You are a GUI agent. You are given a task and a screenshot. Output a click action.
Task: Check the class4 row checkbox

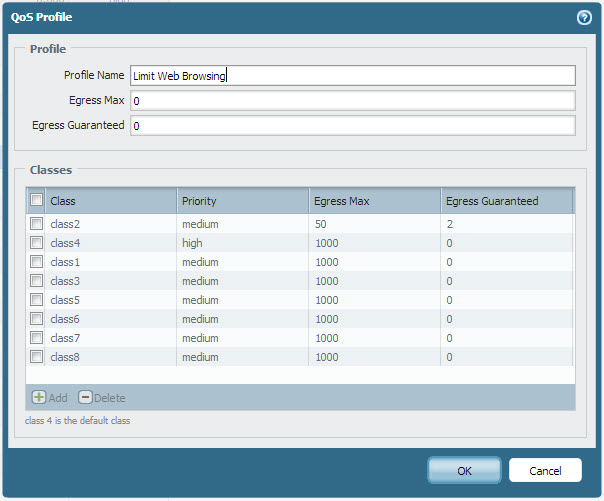36,243
